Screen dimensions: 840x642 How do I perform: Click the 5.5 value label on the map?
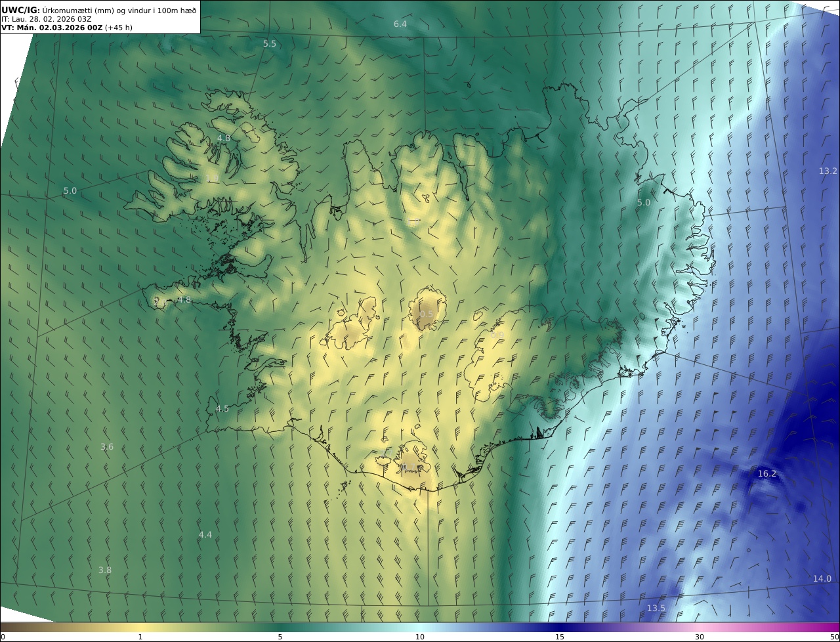pos(270,44)
